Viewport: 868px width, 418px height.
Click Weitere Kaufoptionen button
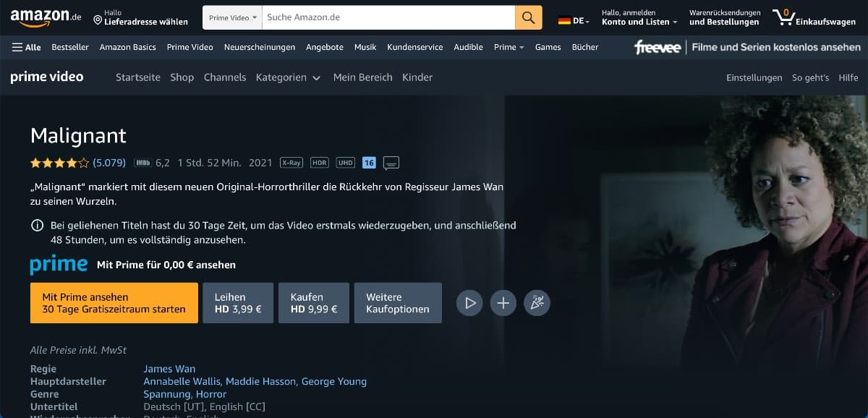[398, 303]
